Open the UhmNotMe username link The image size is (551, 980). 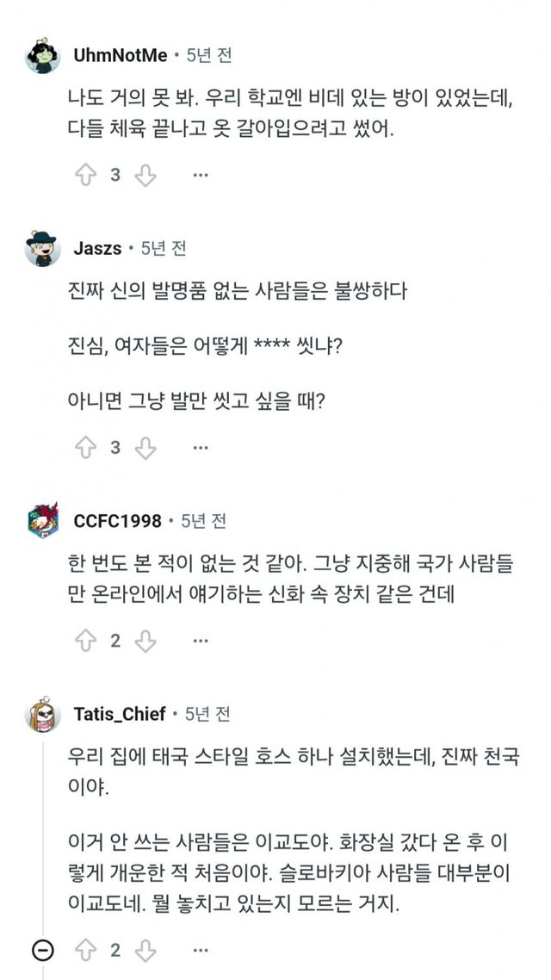(x=121, y=56)
